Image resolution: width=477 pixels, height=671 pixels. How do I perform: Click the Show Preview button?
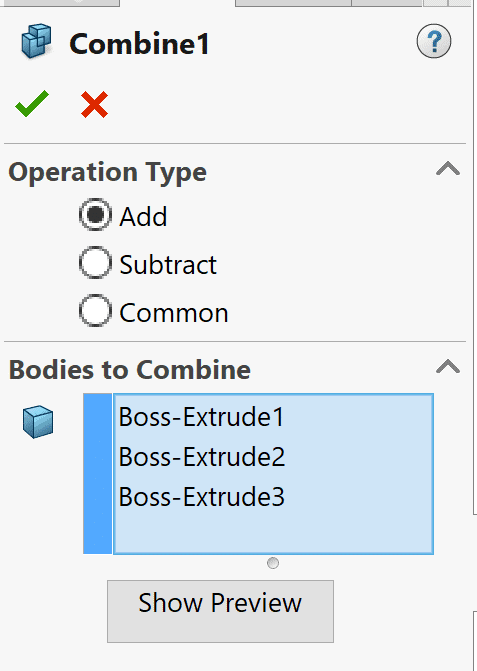pos(220,611)
